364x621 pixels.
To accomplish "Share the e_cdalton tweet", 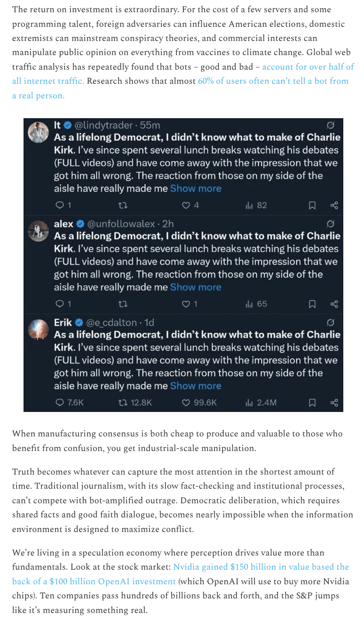I will [334, 403].
